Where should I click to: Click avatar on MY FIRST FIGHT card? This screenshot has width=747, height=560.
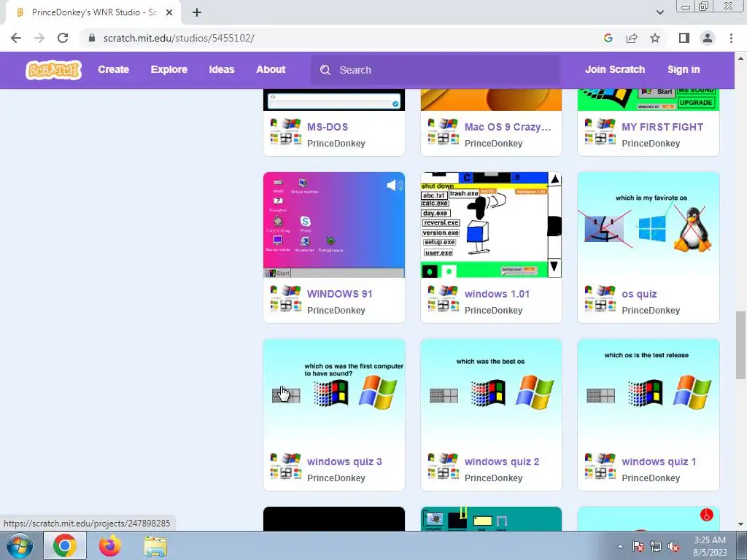[600, 131]
